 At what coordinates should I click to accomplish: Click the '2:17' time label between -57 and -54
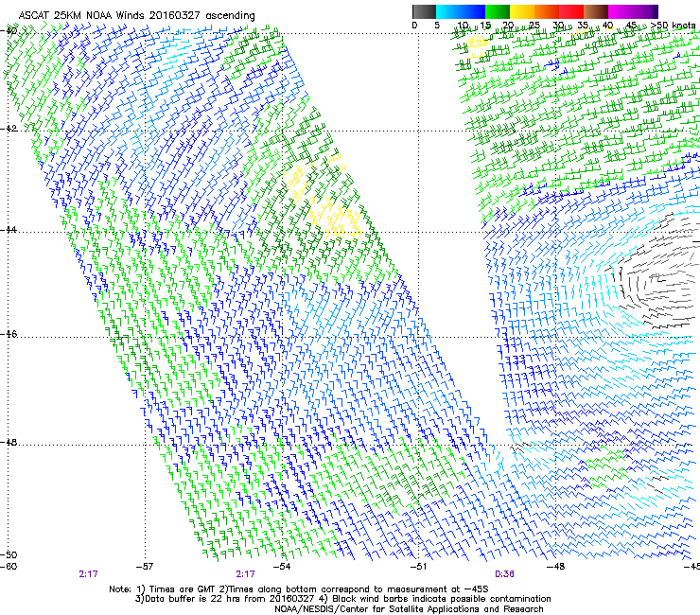coord(246,574)
